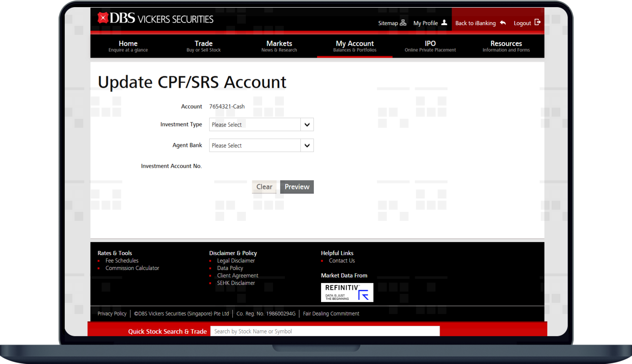Open Commission Calculator link

pos(132,268)
